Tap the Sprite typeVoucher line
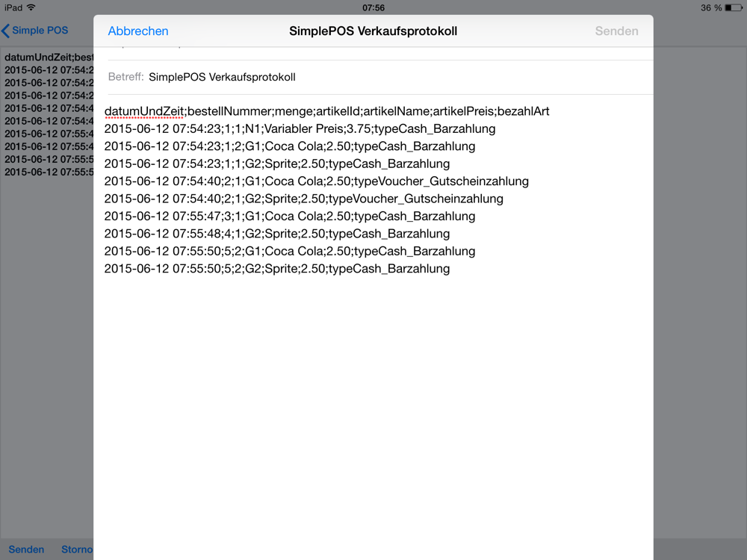747x560 pixels. tap(303, 199)
